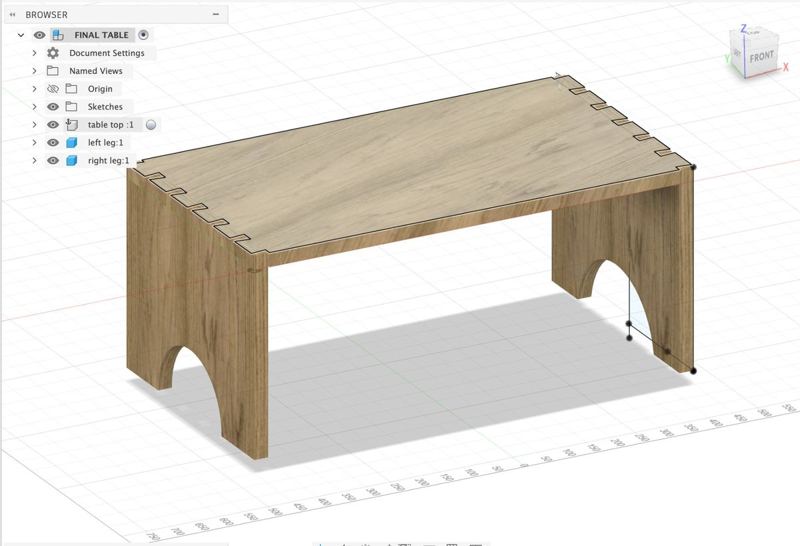800x546 pixels.
Task: Click the Origin folder icon
Action: (71, 89)
